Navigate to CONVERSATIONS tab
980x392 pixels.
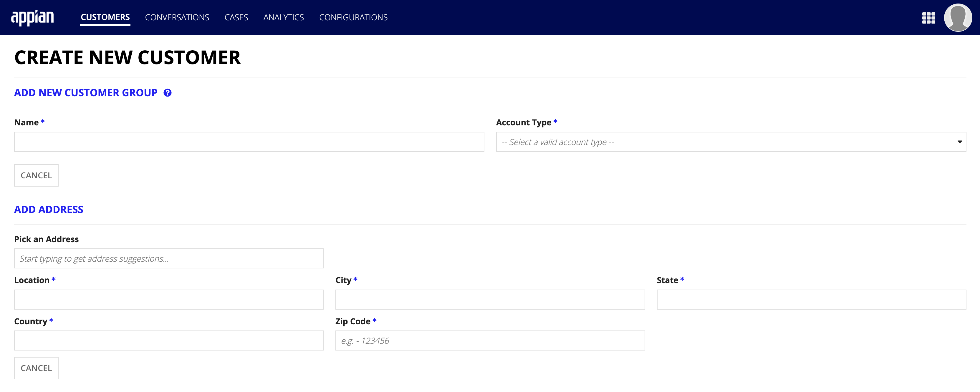(x=177, y=17)
